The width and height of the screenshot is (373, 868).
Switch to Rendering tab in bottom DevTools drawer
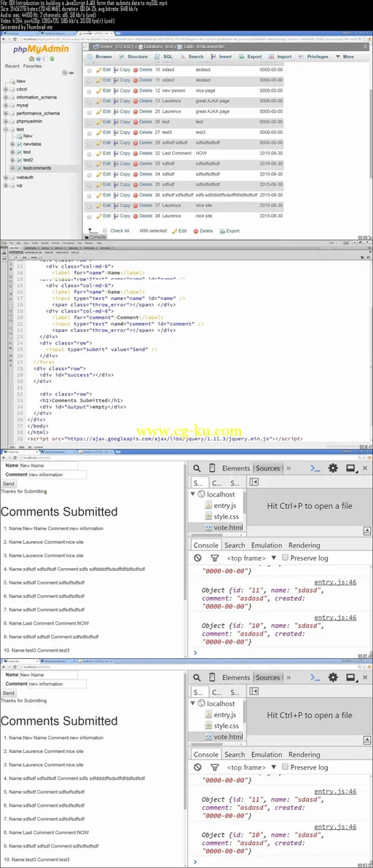tap(305, 754)
